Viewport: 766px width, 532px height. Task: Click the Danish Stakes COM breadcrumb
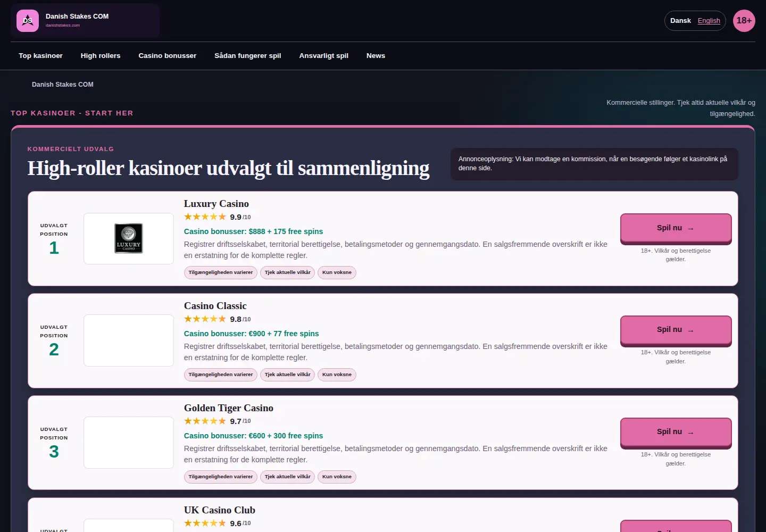click(63, 85)
